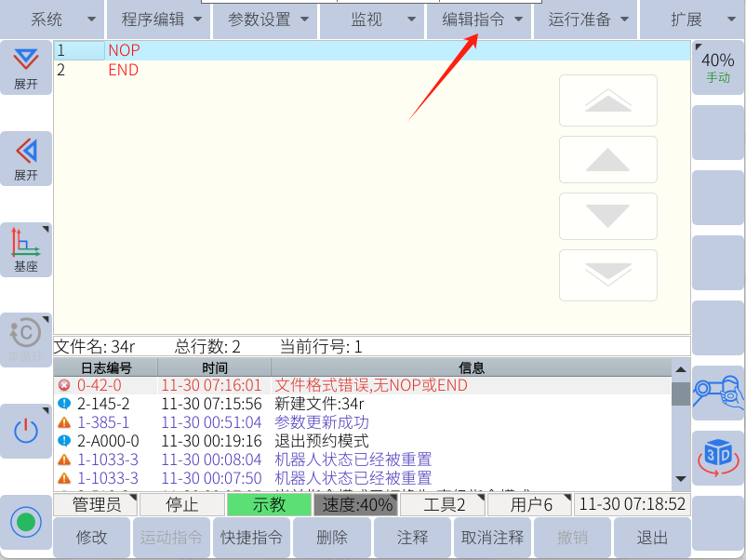Expand the 系统 dropdown menu
The image size is (746, 560).
[x=52, y=20]
